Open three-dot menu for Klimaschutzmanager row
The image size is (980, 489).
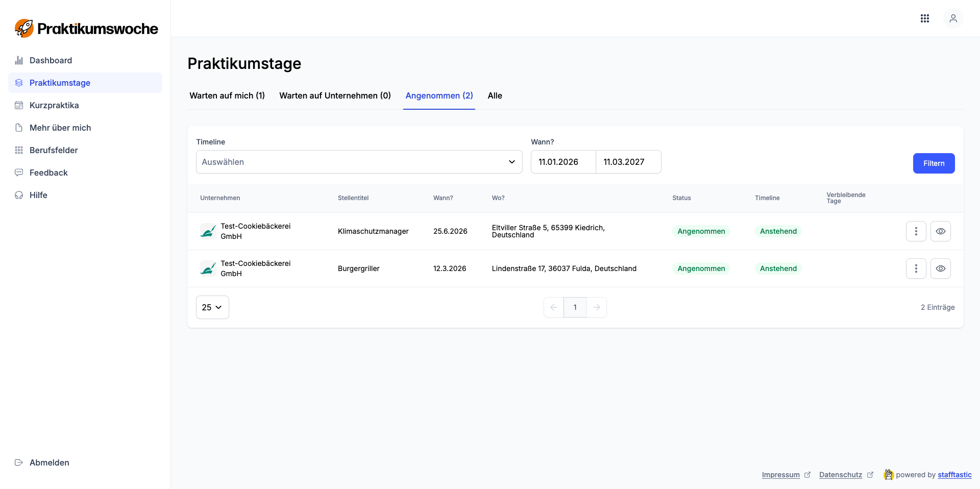(x=916, y=231)
